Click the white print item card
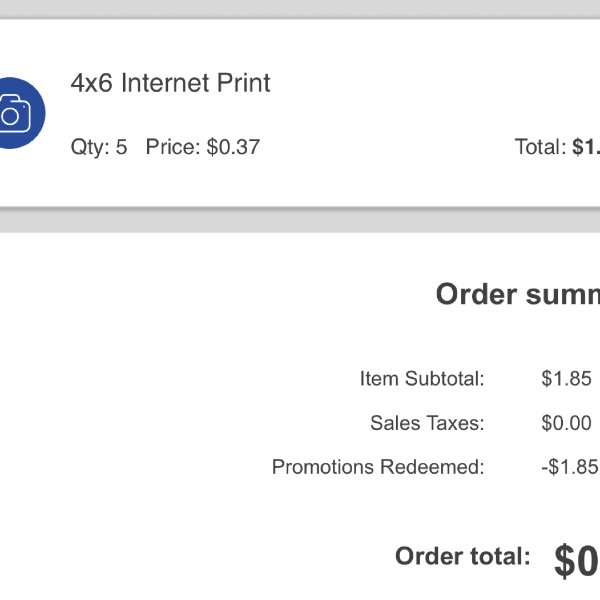Viewport: 600px width, 600px height. pyautogui.click(x=300, y=113)
